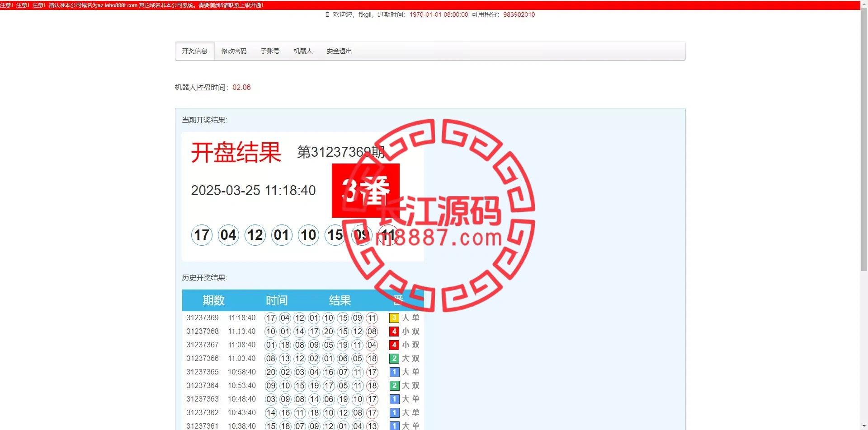The width and height of the screenshot is (868, 430).
Task: Click the draw date 2025-03-25 11:18:40
Action: coord(253,191)
